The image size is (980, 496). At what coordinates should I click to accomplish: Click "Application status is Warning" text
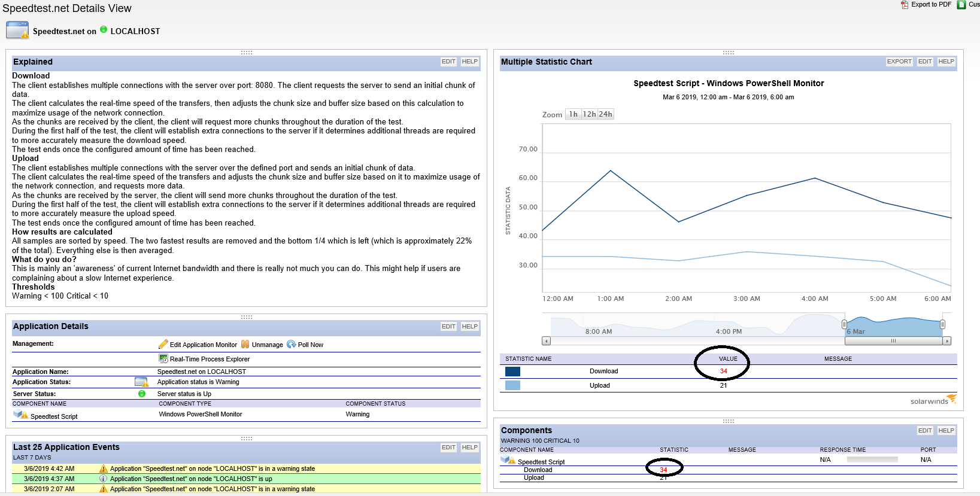coord(198,382)
